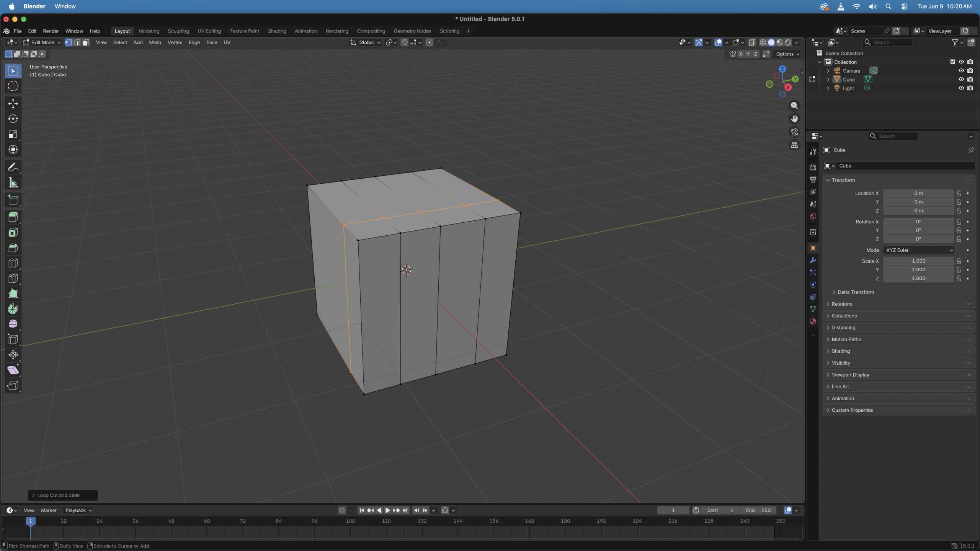
Task: Switch to the Modeling workspace tab
Action: point(149,31)
